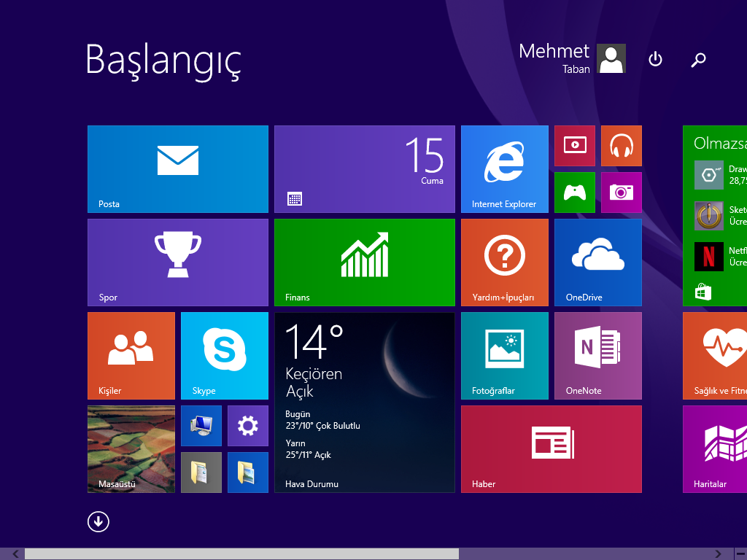Image resolution: width=747 pixels, height=560 pixels.
Task: Open PC Settings gear tile
Action: 248,426
